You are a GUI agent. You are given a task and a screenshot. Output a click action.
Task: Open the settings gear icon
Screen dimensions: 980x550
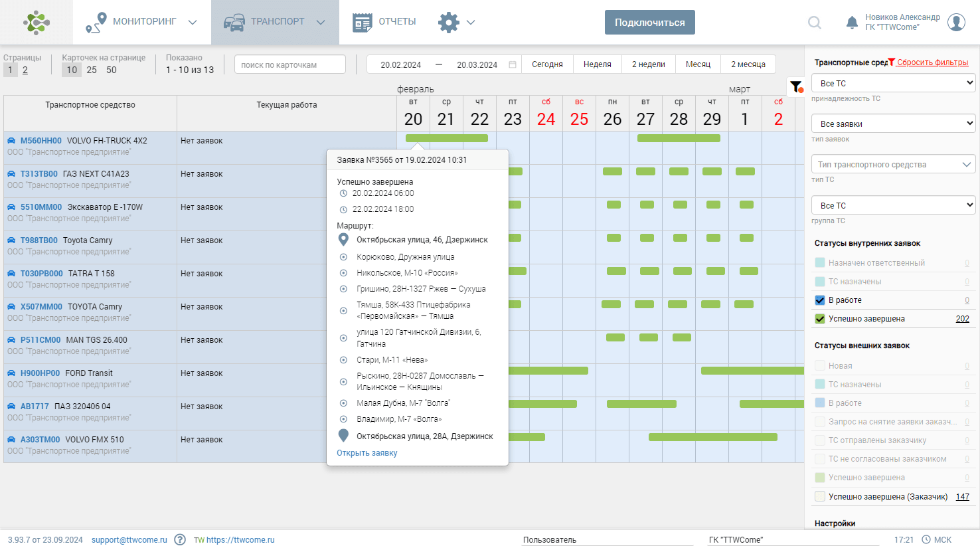click(x=449, y=23)
